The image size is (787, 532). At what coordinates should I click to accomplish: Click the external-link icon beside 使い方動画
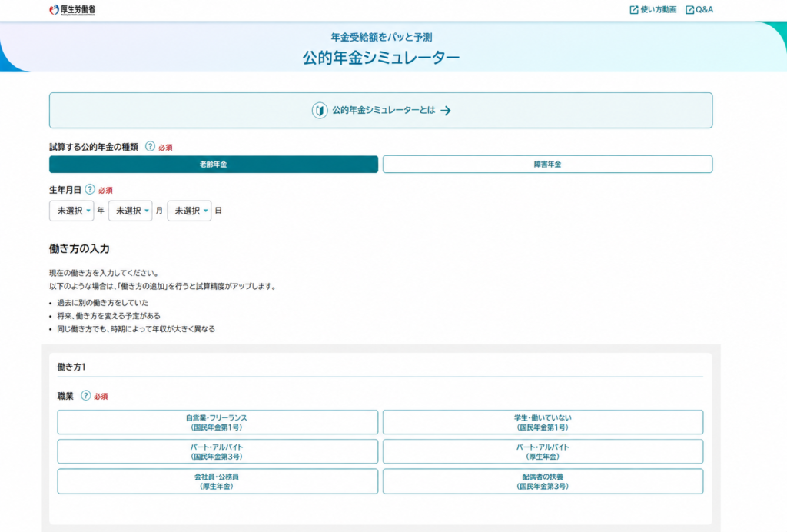pyautogui.click(x=634, y=10)
